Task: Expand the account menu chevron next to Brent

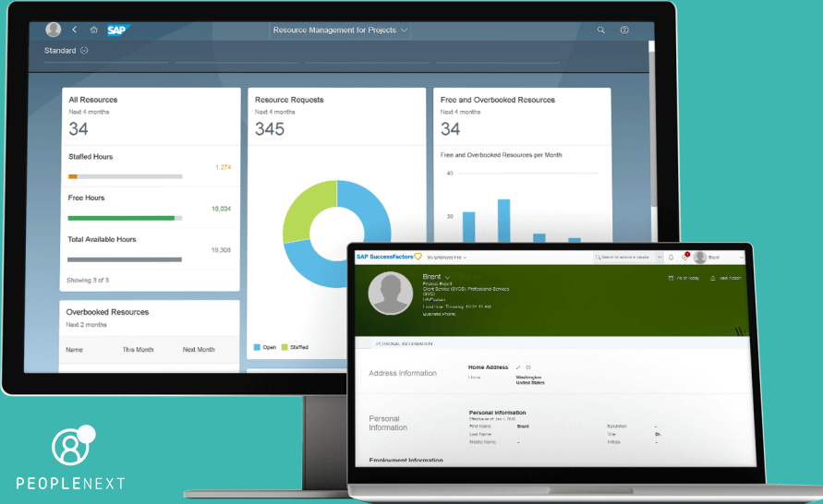Action: pyautogui.click(x=741, y=258)
